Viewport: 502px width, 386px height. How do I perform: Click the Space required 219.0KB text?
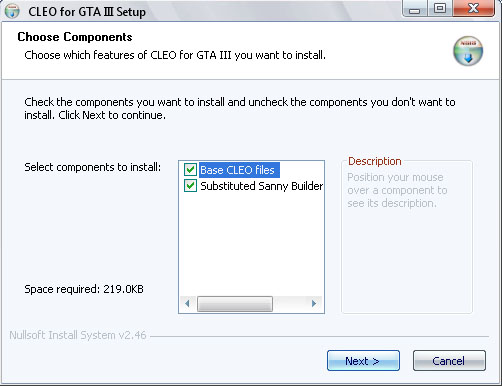[x=84, y=289]
